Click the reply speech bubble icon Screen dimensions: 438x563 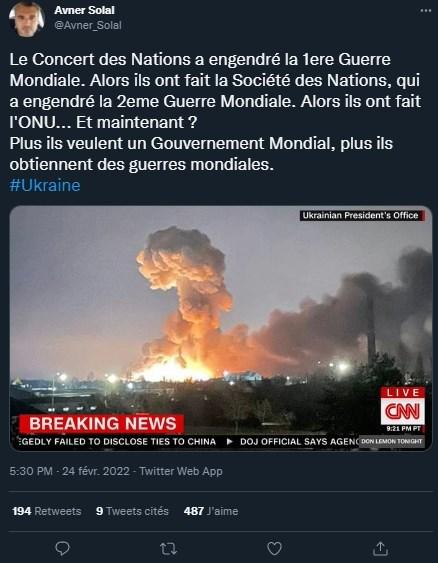[x=62, y=548]
